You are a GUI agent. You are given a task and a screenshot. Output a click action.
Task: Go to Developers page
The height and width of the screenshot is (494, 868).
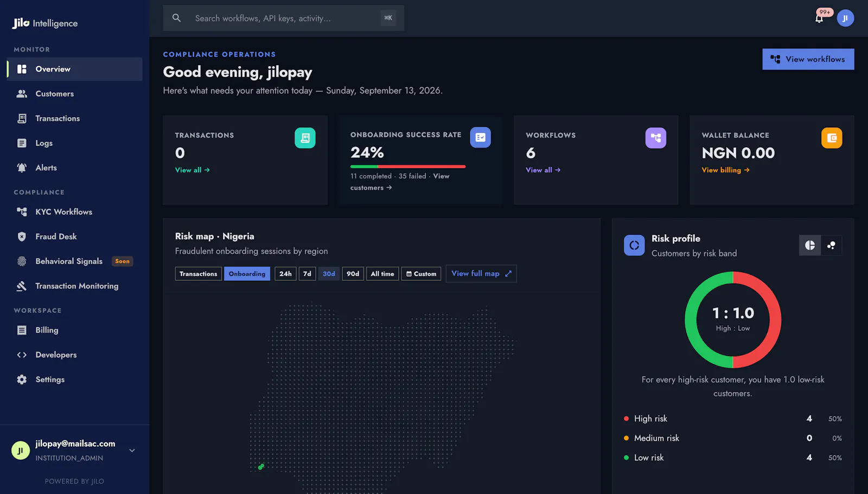pos(75,355)
